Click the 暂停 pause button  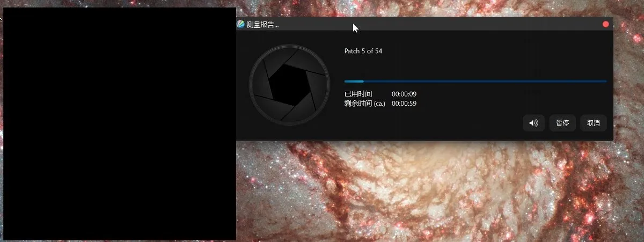(x=562, y=123)
